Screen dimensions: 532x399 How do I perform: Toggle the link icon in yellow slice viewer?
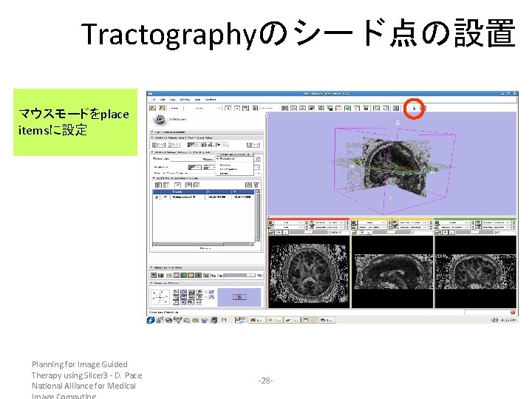tap(355, 233)
